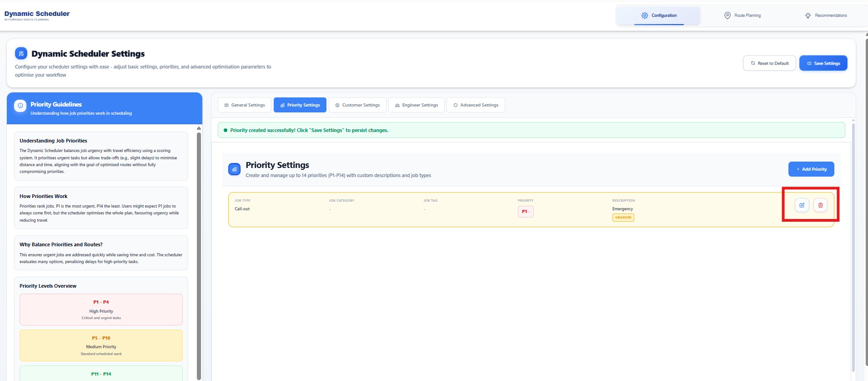Viewport: 868px width, 381px height.
Task: Click the Dynamic Scheduler Settings sliders icon
Action: pos(21,54)
